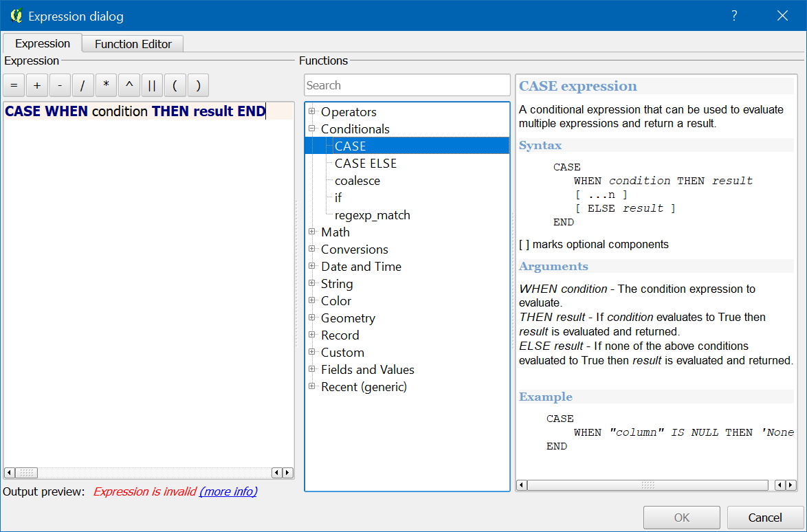Expand the Fields and Values group
807x532 pixels.
312,369
